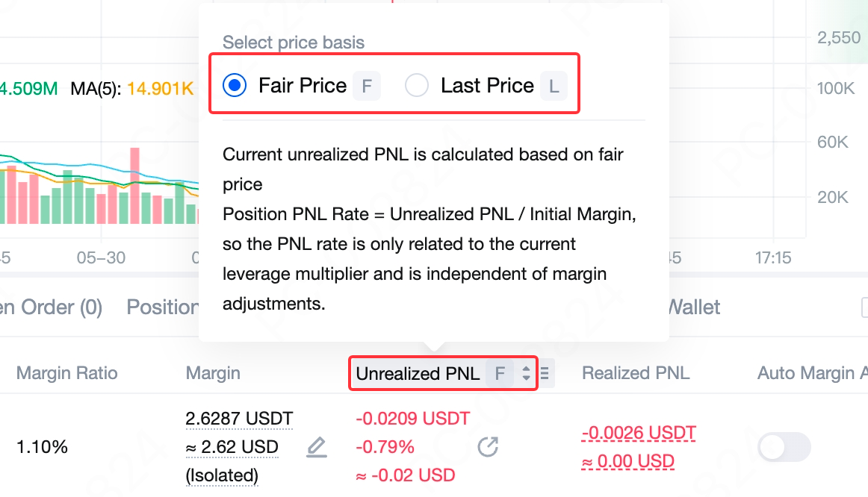Image resolution: width=868 pixels, height=497 pixels.
Task: Click the underlined 2.6287 USDT margin value
Action: (239, 418)
